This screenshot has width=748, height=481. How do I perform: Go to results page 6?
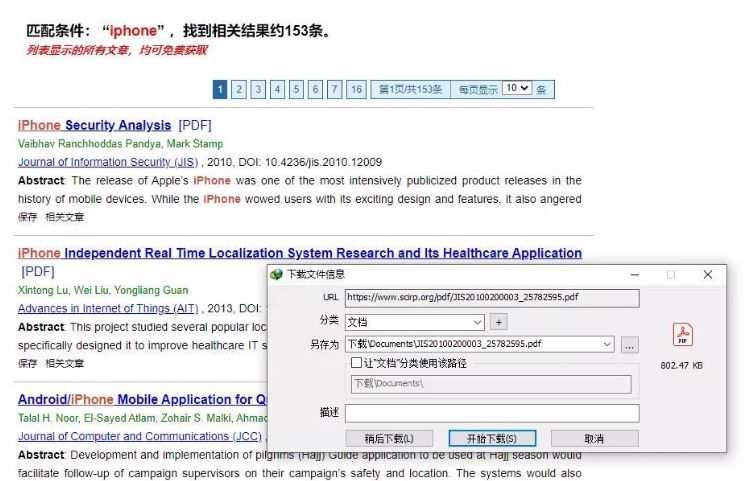(315, 89)
